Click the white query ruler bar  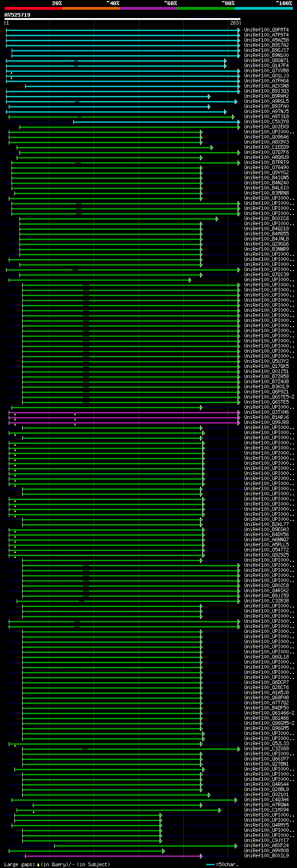click(123, 19)
